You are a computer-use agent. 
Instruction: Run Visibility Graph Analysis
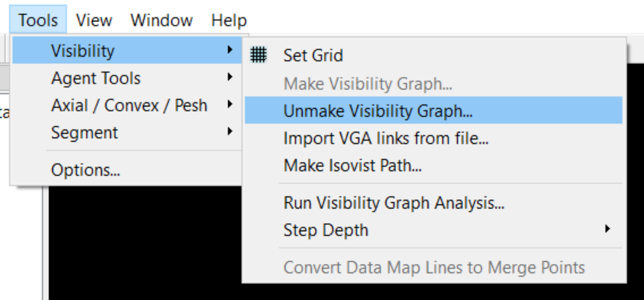[x=394, y=202]
